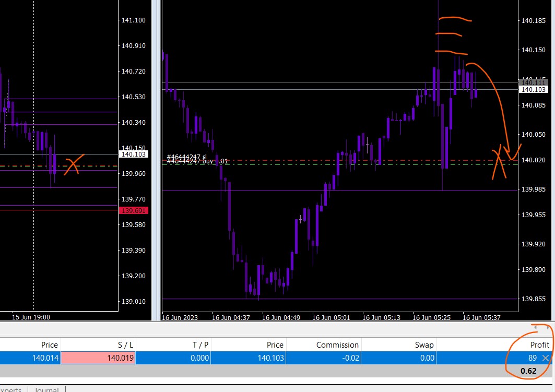Sort trades by the Profit column header
The height and width of the screenshot is (392, 555).
(x=539, y=345)
